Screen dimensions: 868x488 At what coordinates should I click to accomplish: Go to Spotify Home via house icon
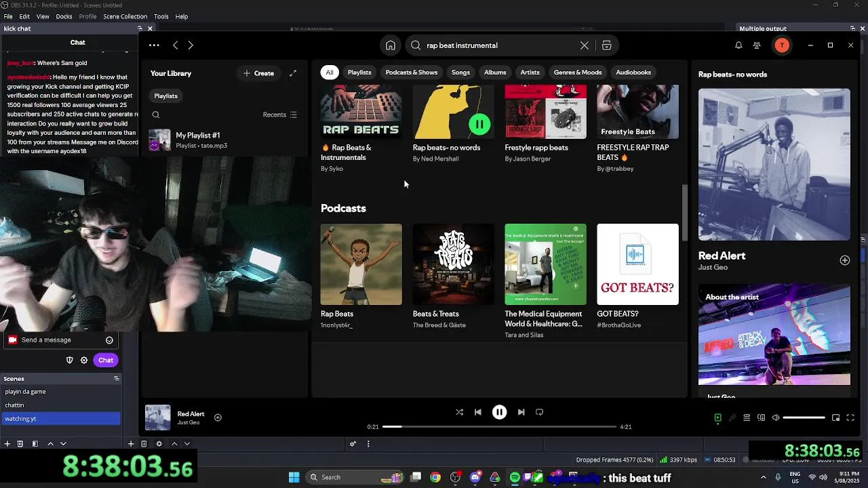point(391,45)
